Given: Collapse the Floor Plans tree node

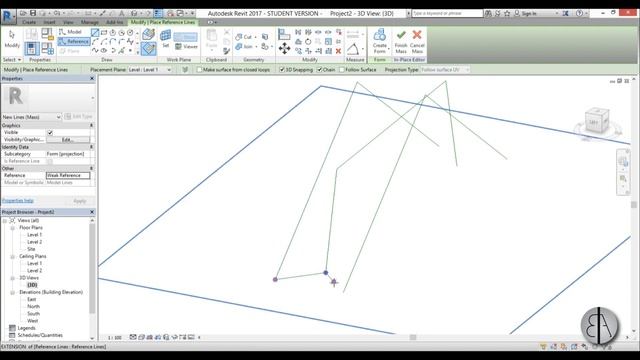Looking at the screenshot, I should click(13, 228).
